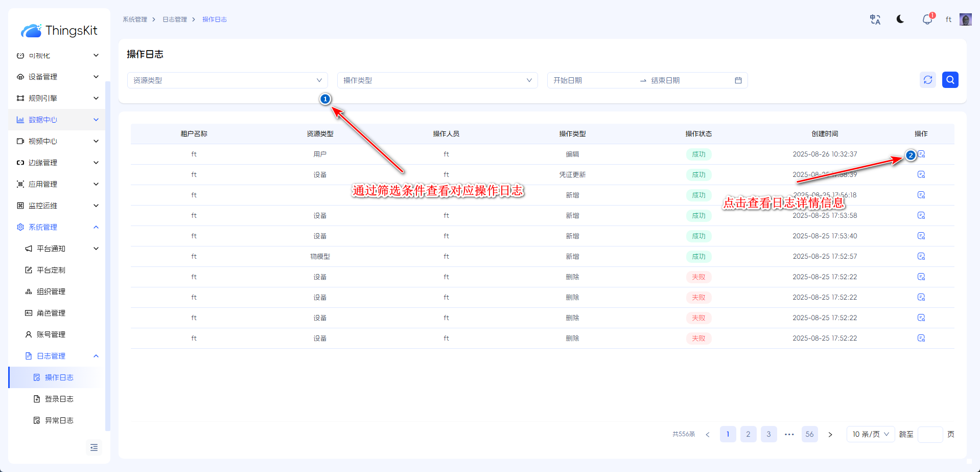Open the 资源类型 filter dropdown
Screen dimensions: 980x472
point(227,80)
